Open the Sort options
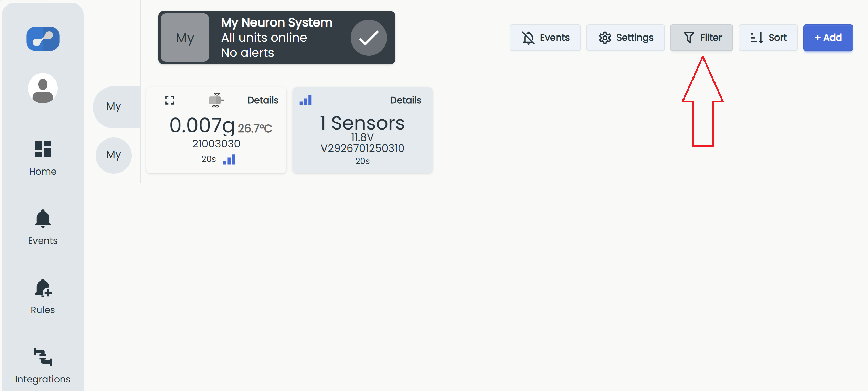 point(768,38)
